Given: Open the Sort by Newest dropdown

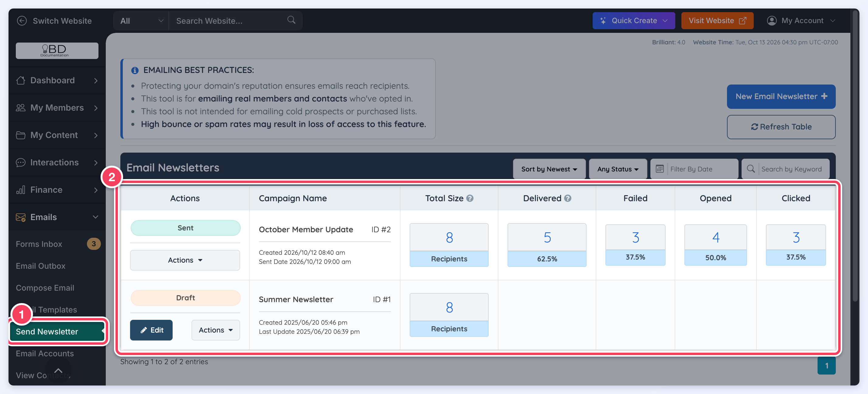Looking at the screenshot, I should pos(549,169).
